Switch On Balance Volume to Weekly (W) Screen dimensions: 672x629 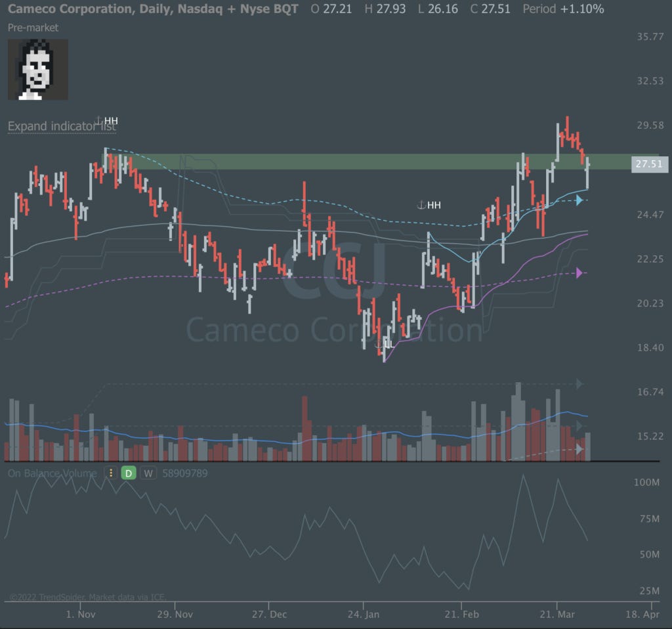(148, 473)
